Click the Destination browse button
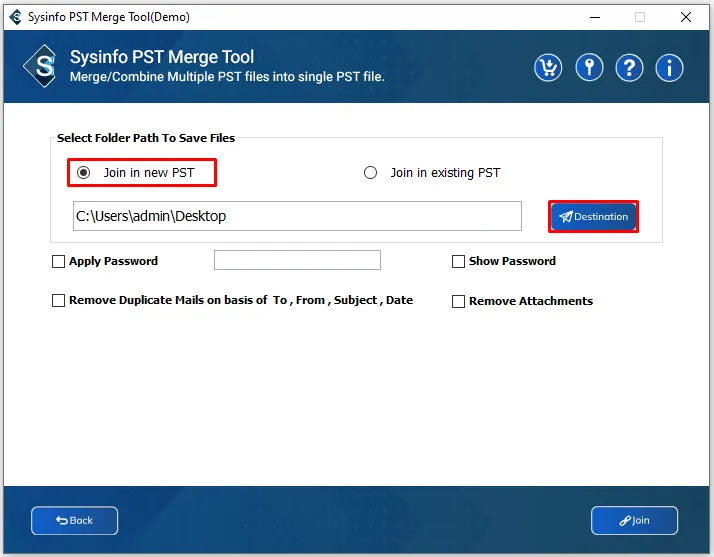This screenshot has height=557, width=714. pyautogui.click(x=593, y=217)
